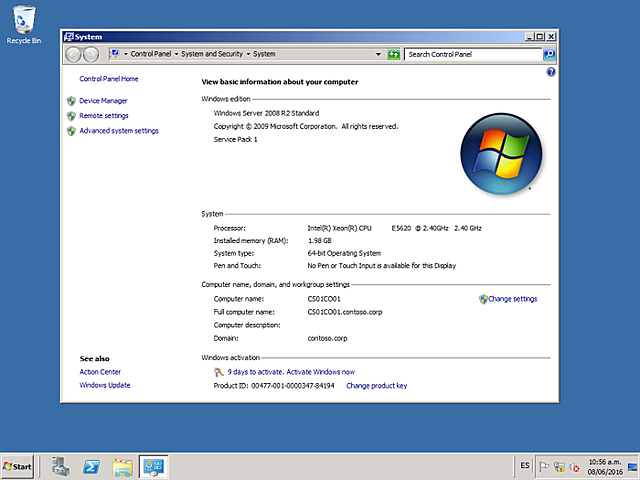Click the Search Control Panel field
The image size is (640, 480).
click(473, 54)
